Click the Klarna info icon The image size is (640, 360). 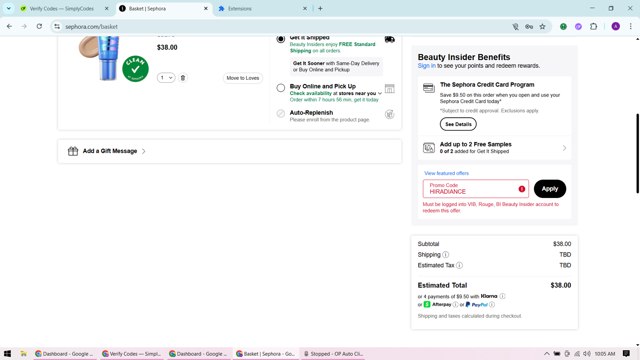[502, 296]
